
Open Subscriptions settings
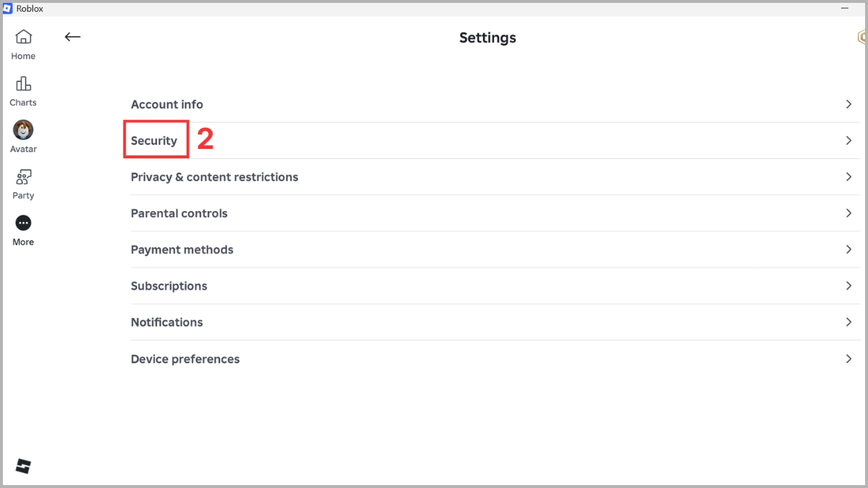(492, 286)
